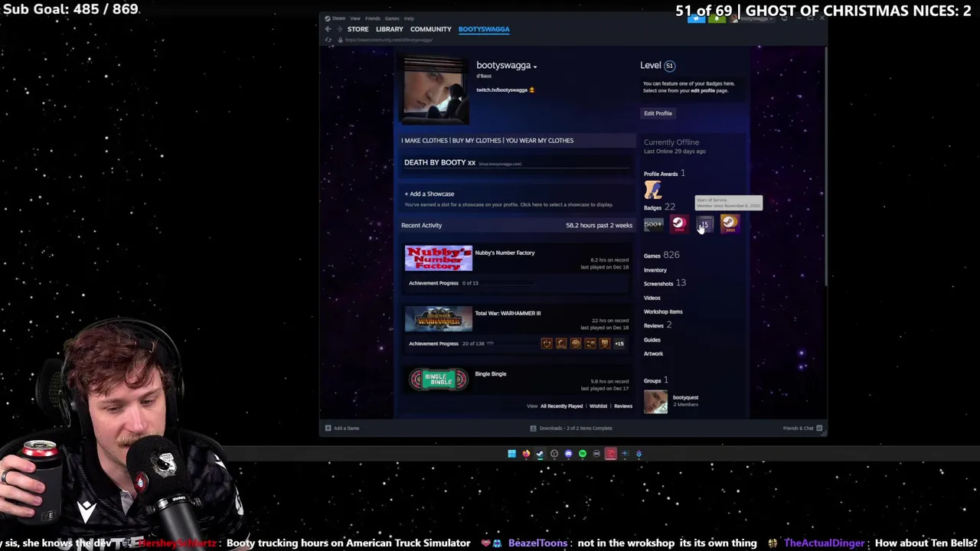Screen dimensions: 980x551
Task: Open the red Steam 2022 badge
Action: 678,223
